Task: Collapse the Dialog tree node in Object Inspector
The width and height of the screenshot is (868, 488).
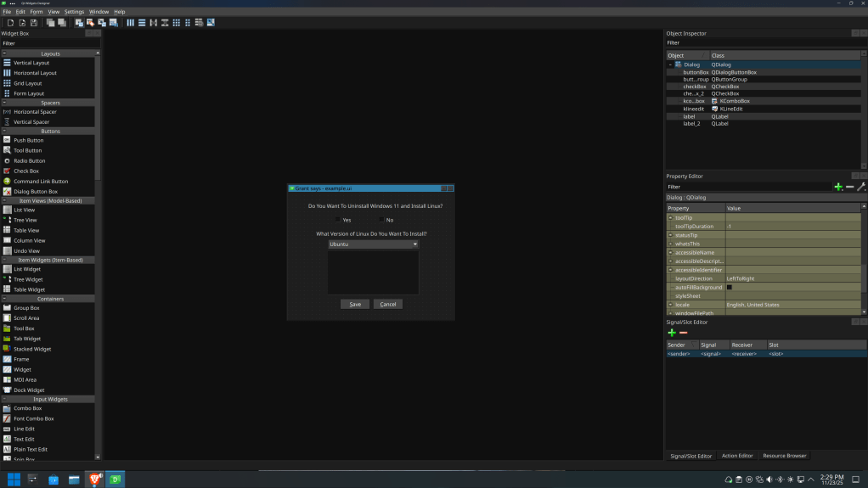Action: (670, 65)
